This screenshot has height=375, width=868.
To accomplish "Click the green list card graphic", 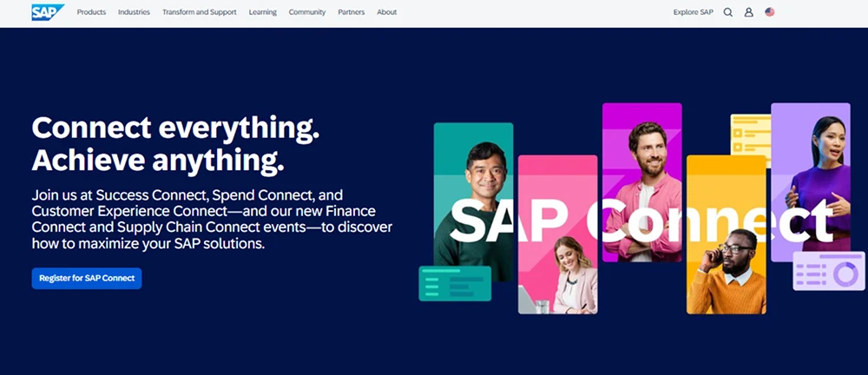I will (454, 284).
